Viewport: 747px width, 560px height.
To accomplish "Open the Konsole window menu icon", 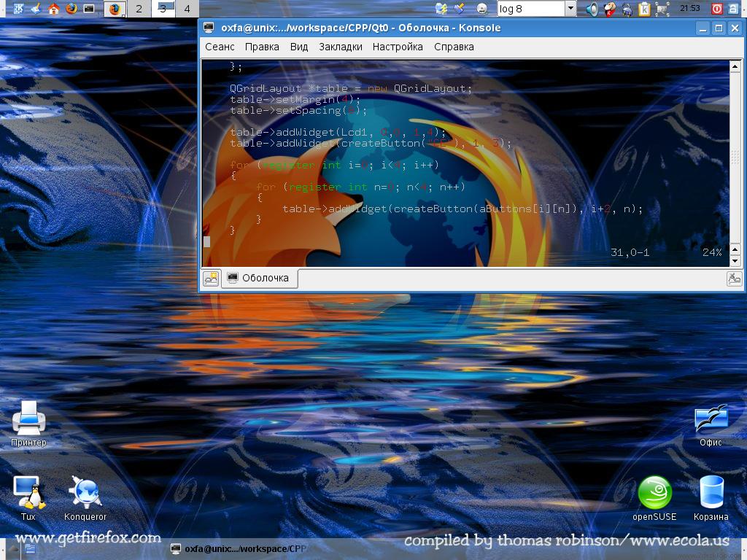I will click(209, 28).
